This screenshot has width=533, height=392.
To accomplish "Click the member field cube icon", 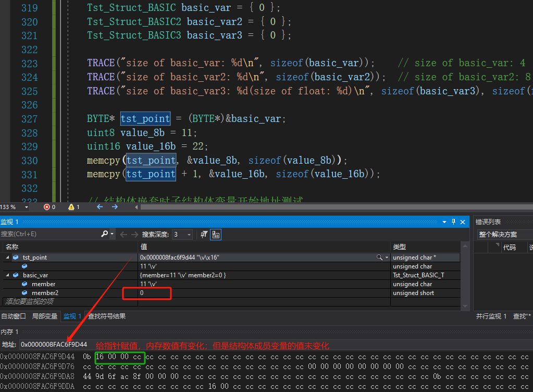I will click(x=24, y=284).
